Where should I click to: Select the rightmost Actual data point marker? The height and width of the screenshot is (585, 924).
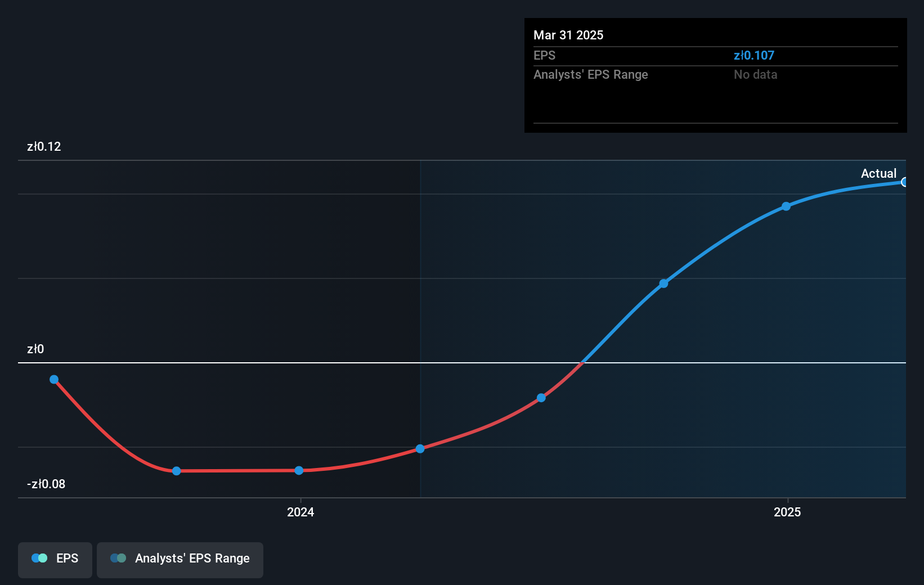[905, 182]
